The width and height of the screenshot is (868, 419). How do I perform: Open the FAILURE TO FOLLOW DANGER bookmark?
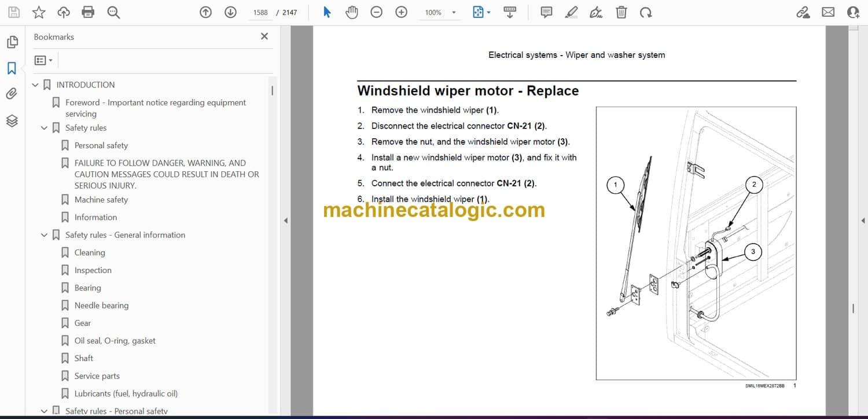coord(167,174)
